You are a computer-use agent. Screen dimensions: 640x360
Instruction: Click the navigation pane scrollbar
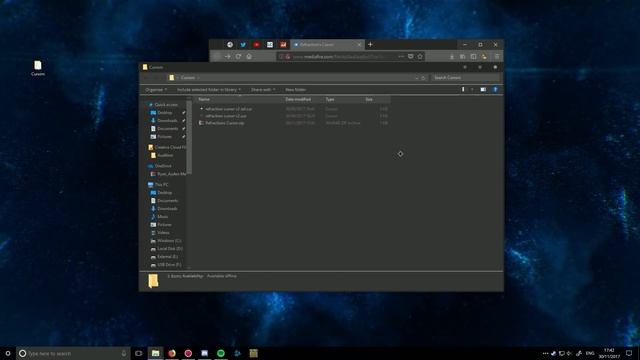[189, 137]
